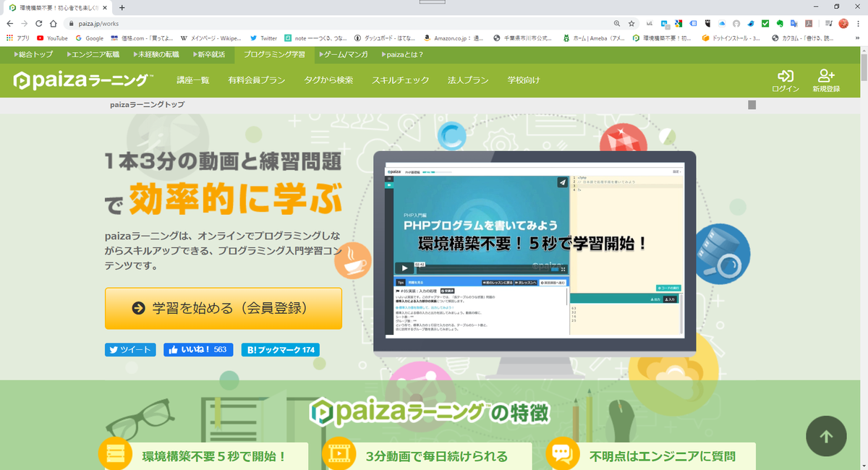Show hidden bookmarks with the » chevron
The image size is (868, 470).
pos(859,38)
